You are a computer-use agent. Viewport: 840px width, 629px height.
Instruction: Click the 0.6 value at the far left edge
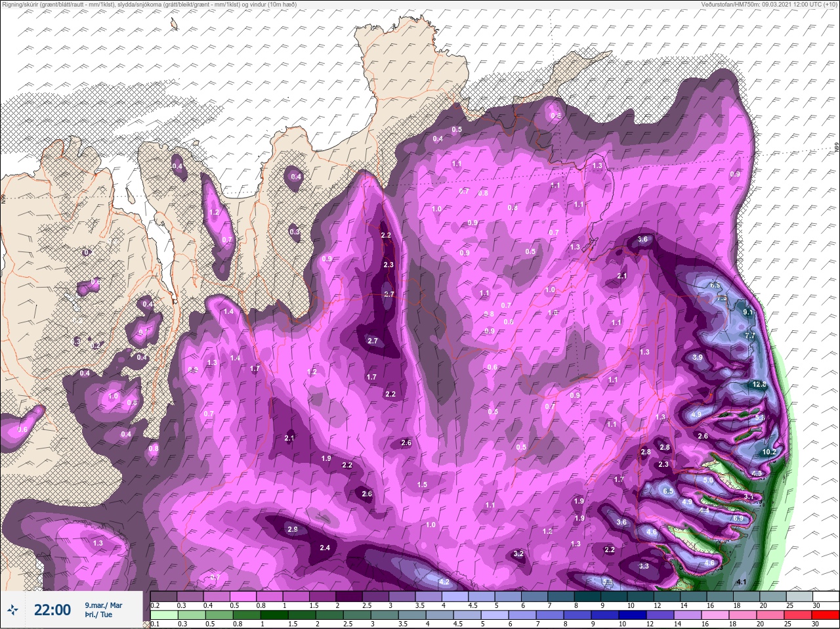click(22, 429)
